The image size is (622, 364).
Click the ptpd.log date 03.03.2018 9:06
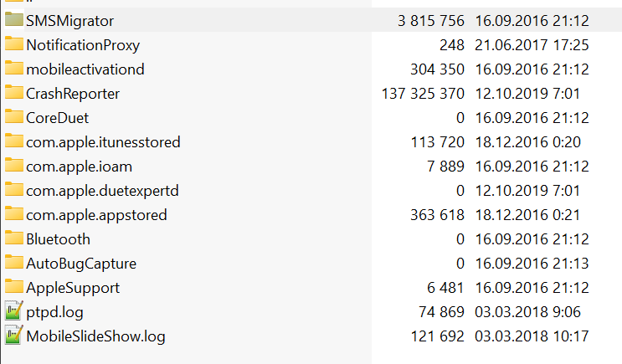click(x=527, y=312)
